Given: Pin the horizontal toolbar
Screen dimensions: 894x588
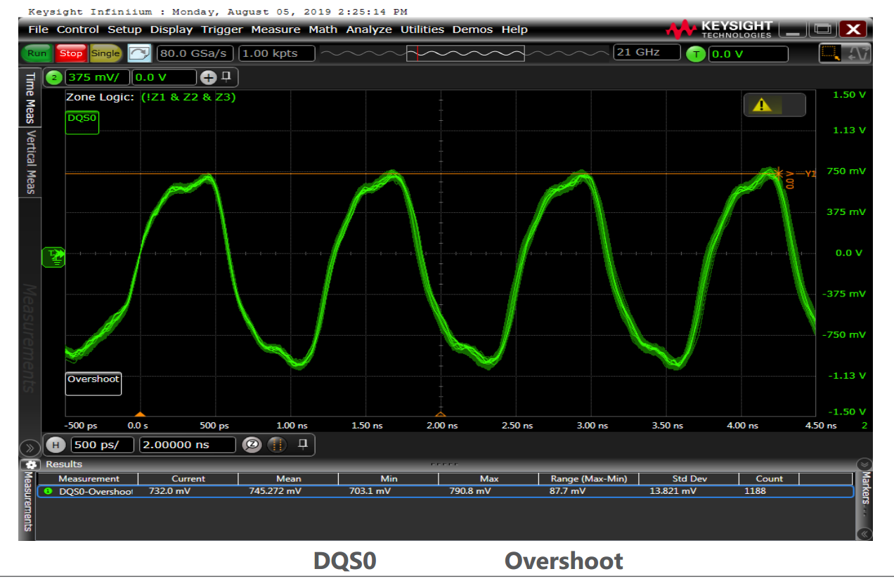Looking at the screenshot, I should click(303, 443).
